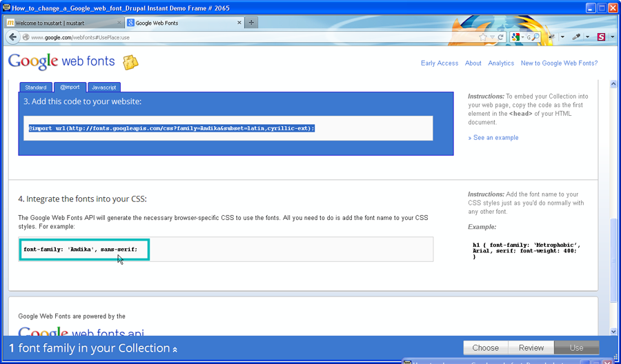Switch to the Javascript code tab
This screenshot has width=621, height=364.
click(x=104, y=88)
